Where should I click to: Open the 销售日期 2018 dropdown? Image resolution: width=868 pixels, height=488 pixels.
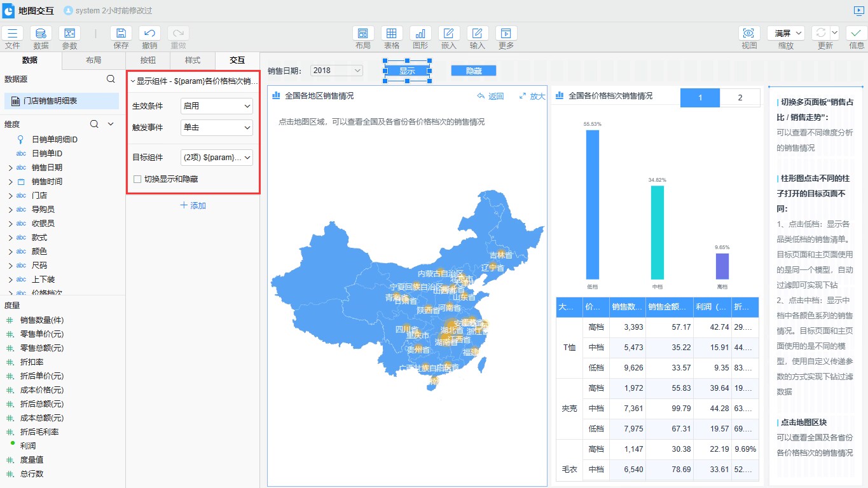click(x=336, y=71)
